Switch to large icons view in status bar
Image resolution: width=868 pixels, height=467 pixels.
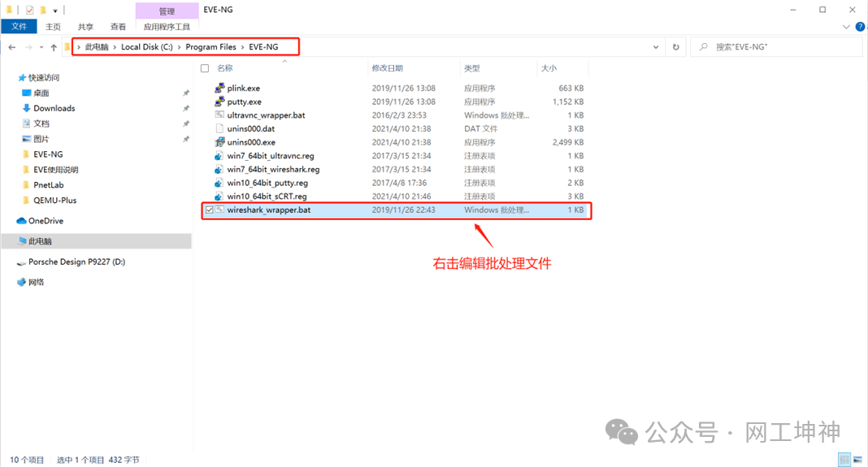pos(858,459)
